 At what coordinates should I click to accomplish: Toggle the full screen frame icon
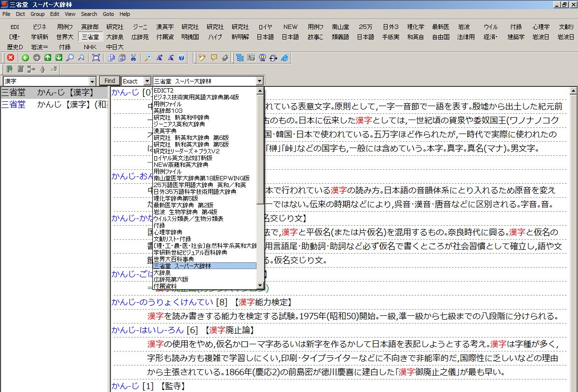[x=96, y=57]
